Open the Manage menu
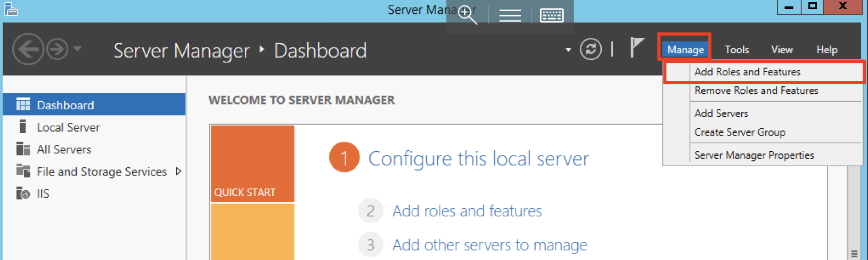Viewport: 868px width, 260px height. pos(685,50)
